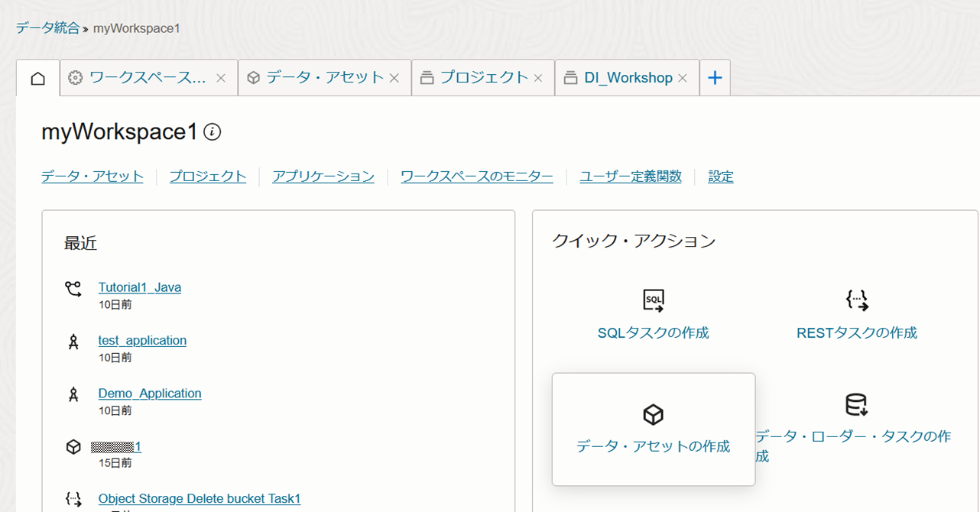Select データ・ローダー・タスクの作成 quick action

pyautogui.click(x=853, y=446)
